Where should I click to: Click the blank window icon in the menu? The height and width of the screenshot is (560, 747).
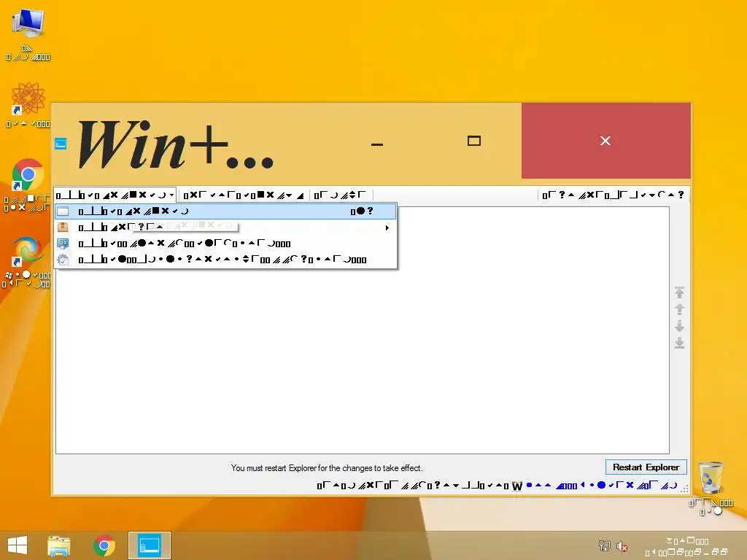(x=63, y=211)
